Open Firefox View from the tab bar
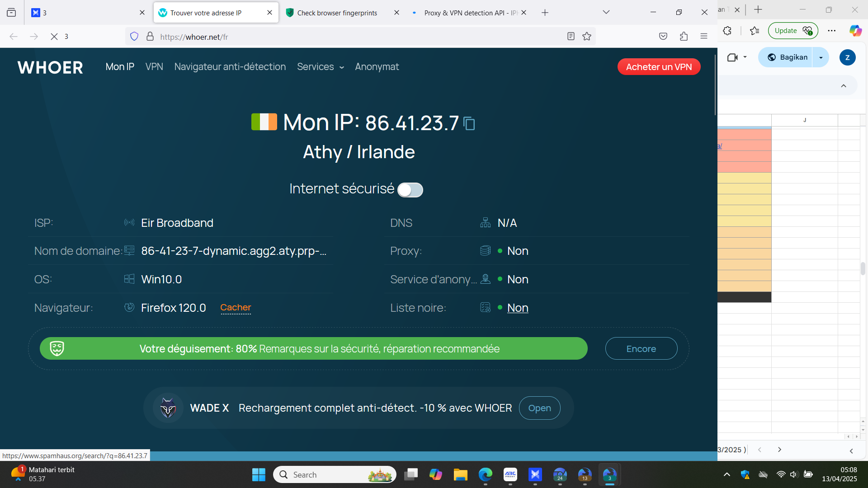The width and height of the screenshot is (868, 488). [x=11, y=13]
